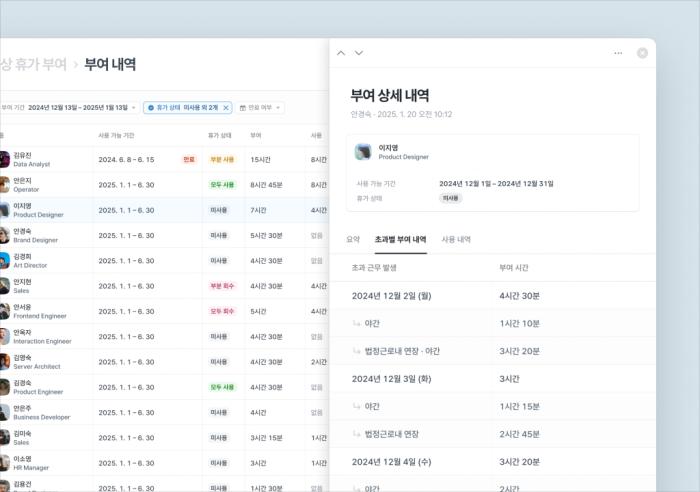This screenshot has width=700, height=492.
Task: Remove the 휴가 상태 filter with X
Action: (226, 108)
